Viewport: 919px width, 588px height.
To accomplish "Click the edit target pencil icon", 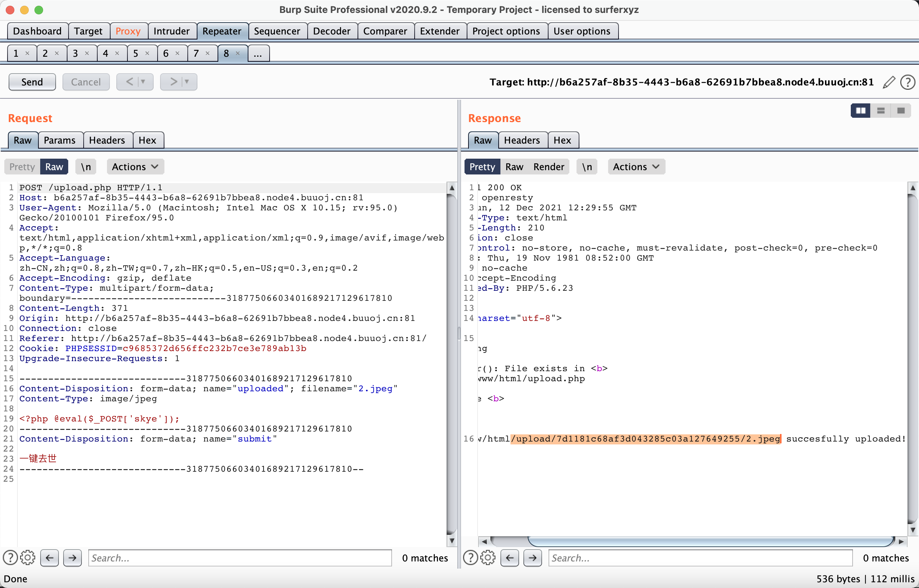I will (889, 82).
